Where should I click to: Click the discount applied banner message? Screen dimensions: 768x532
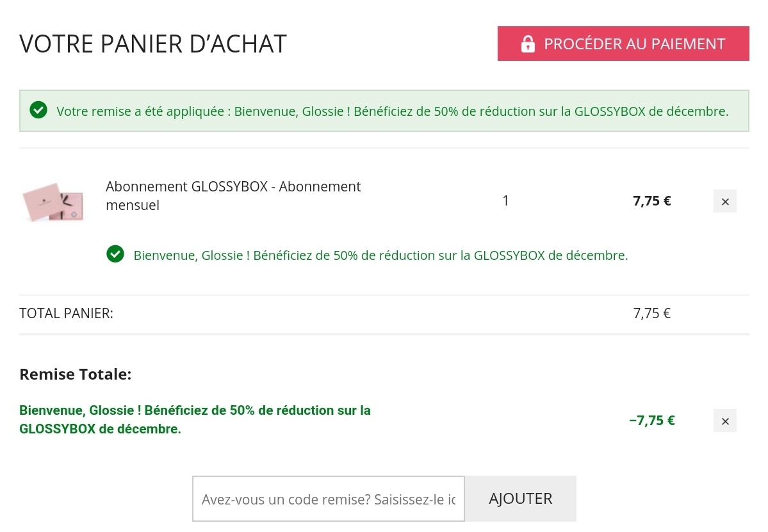point(392,111)
